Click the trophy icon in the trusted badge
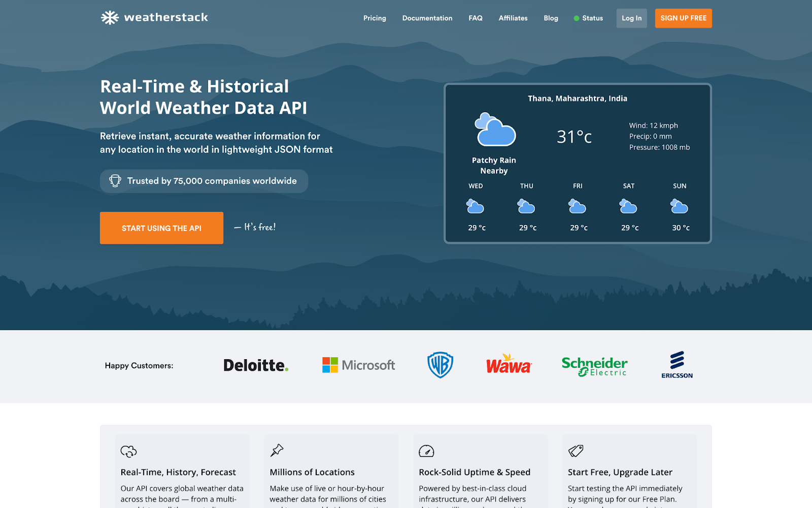Image resolution: width=812 pixels, height=508 pixels. coord(116,180)
